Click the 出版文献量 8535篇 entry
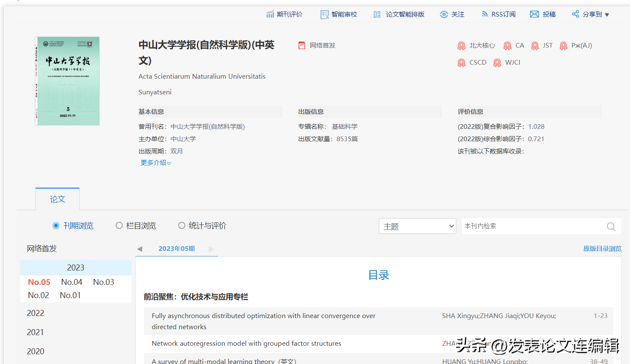This screenshot has height=364, width=630. pos(328,139)
